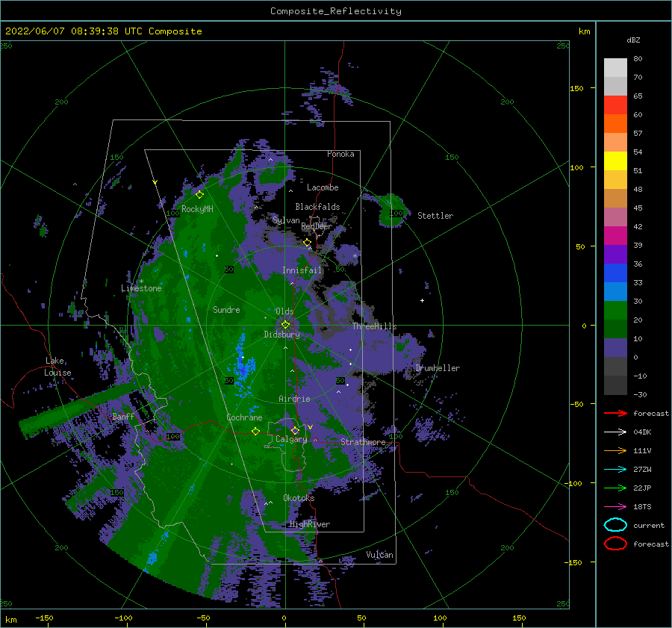Image resolution: width=672 pixels, height=628 pixels.
Task: Click the yellow diamond marker below Cochrane
Action: (x=256, y=431)
